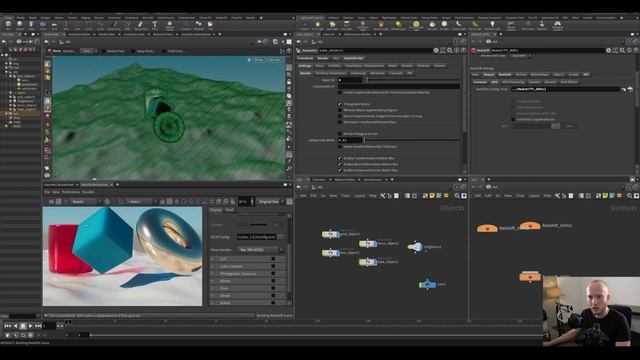Open gear menu in geometry parameter pane

coord(436,50)
